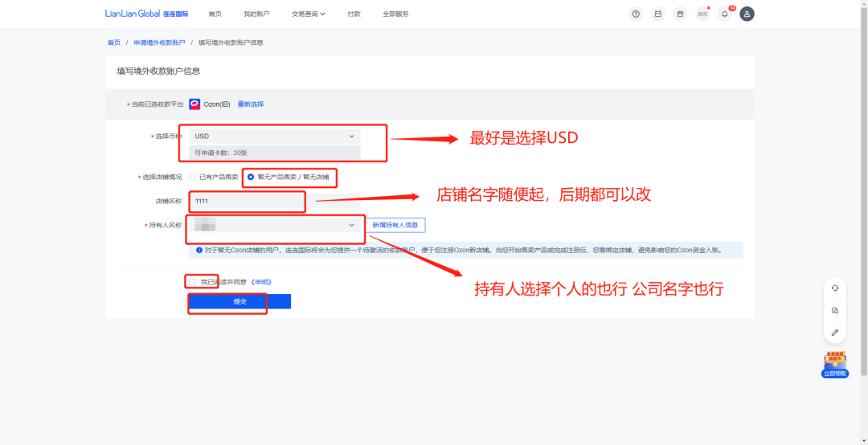Click the 新增持有人信息 button
The image size is (868, 445).
tap(395, 225)
